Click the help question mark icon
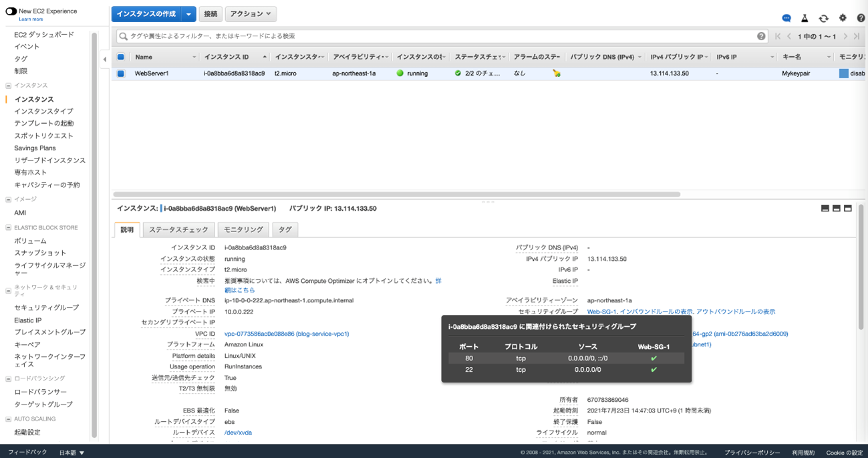The height and width of the screenshot is (458, 868). pos(861,18)
